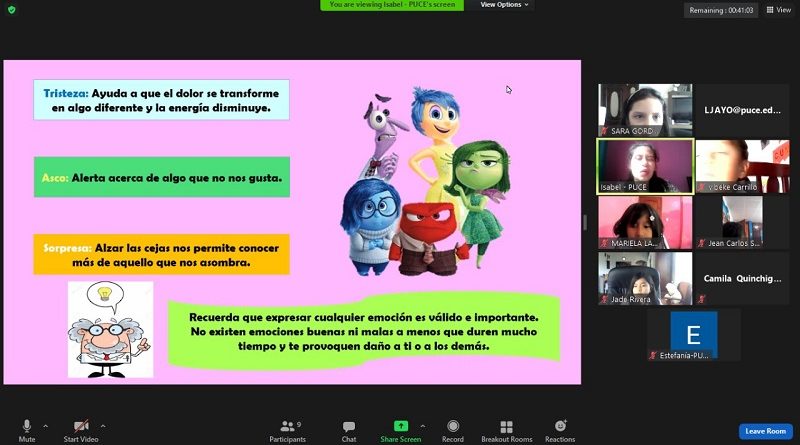Click the orange Sorpresa text box

tap(161, 255)
